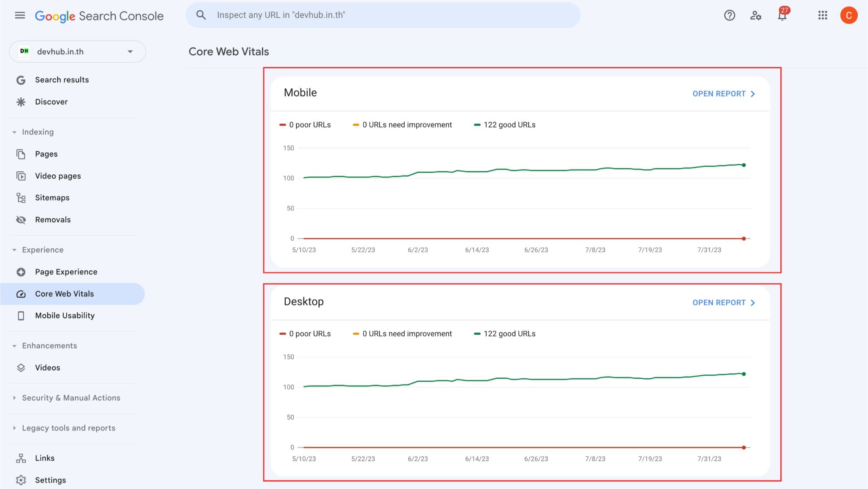Viewport: 868px width, 489px height.
Task: Click Mobile chart green endpoint marker
Action: click(x=744, y=165)
